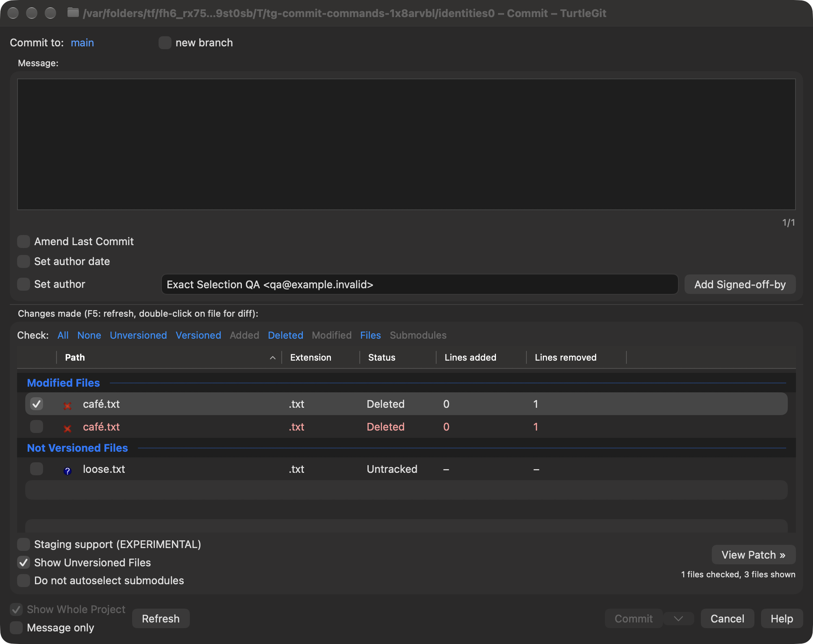Viewport: 813px width, 644px height.
Task: Click the folder icon in title bar
Action: 73,13
